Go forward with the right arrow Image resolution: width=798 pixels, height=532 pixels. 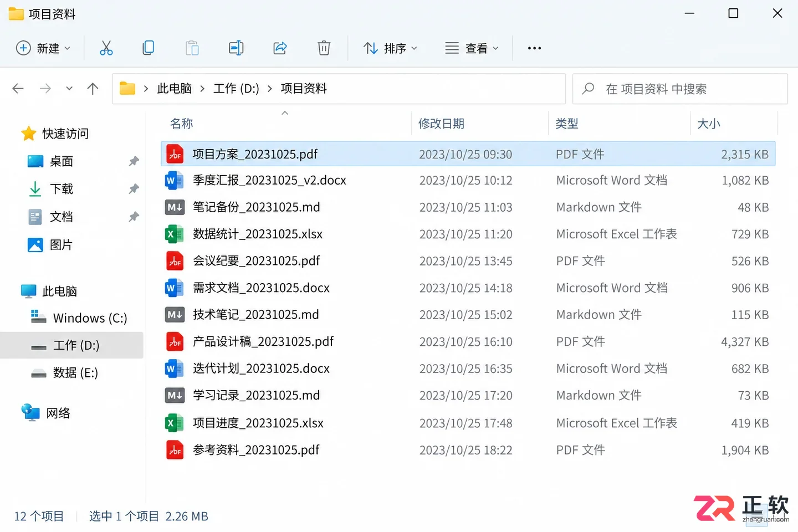click(45, 89)
